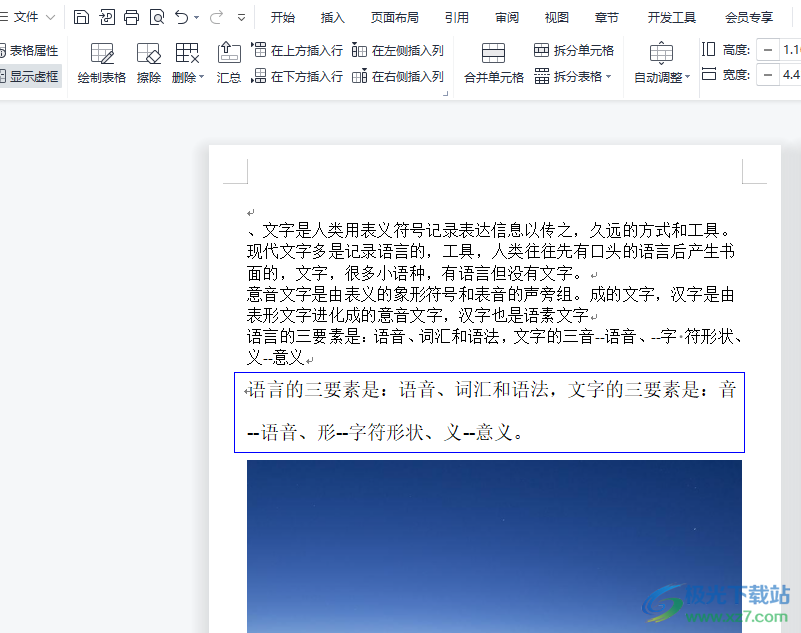Click 在右侧插入列
This screenshot has height=633, width=801.
398,76
